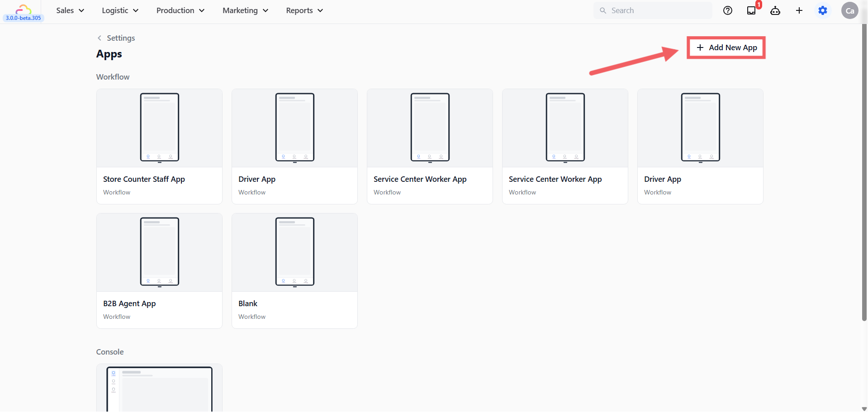Expand the Reports menu
This screenshot has width=868, height=412.
pos(304,10)
